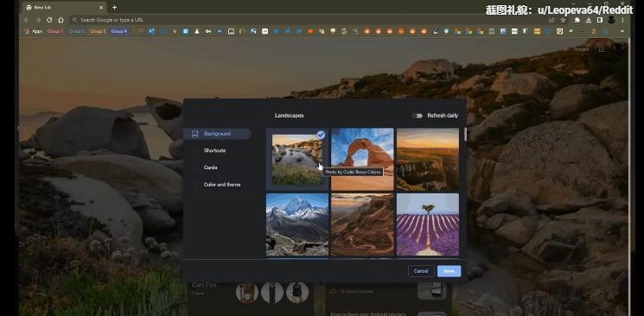Choose the red rock arch thumbnail

click(362, 159)
